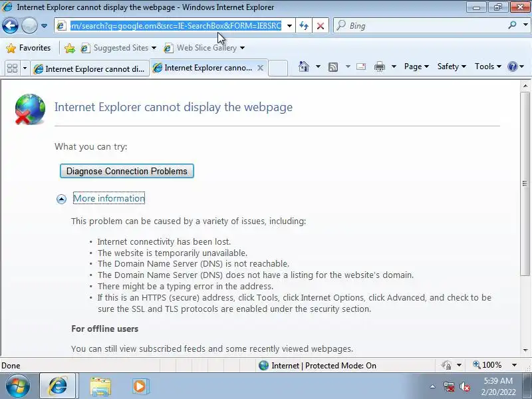Expand the Home button dropdown arrow

click(318, 66)
